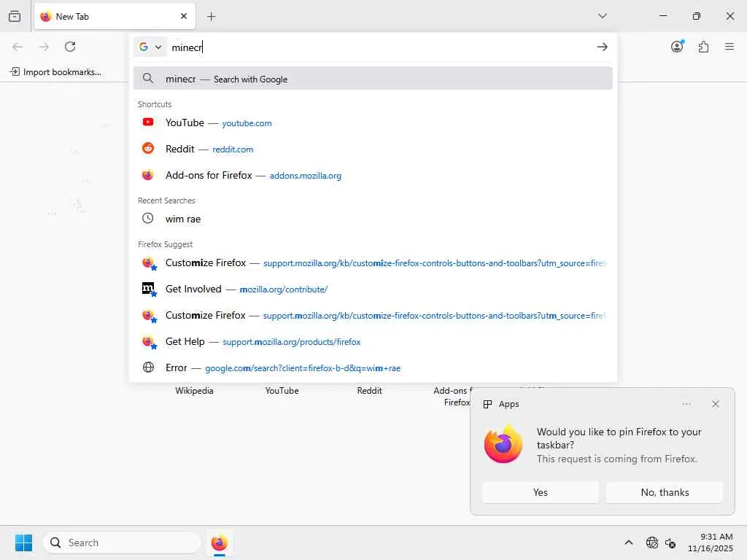Reload the current page
The width and height of the screenshot is (747, 560).
70,47
